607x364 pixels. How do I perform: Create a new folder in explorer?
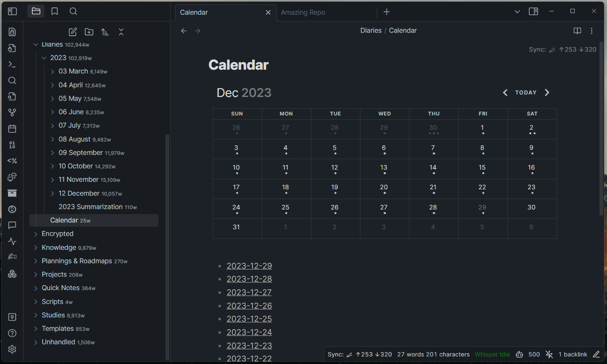tap(89, 32)
